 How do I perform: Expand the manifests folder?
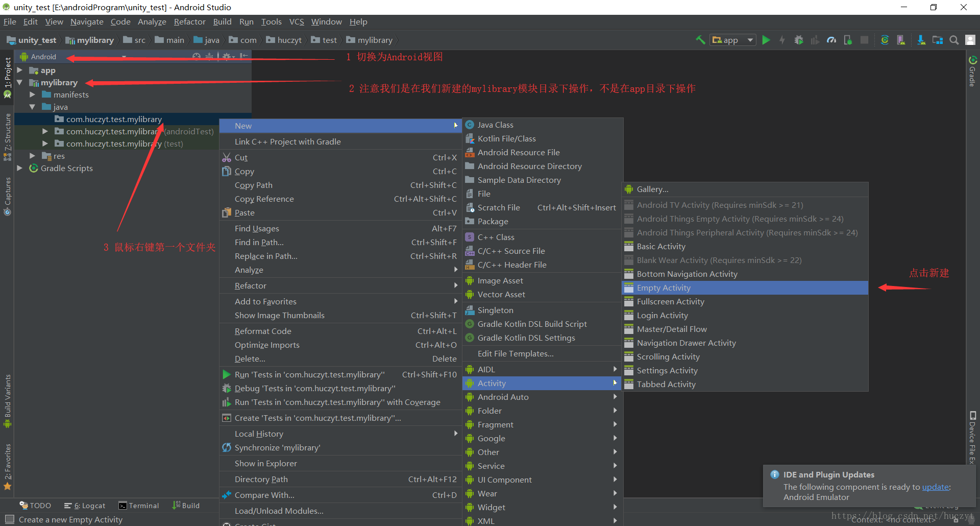32,94
